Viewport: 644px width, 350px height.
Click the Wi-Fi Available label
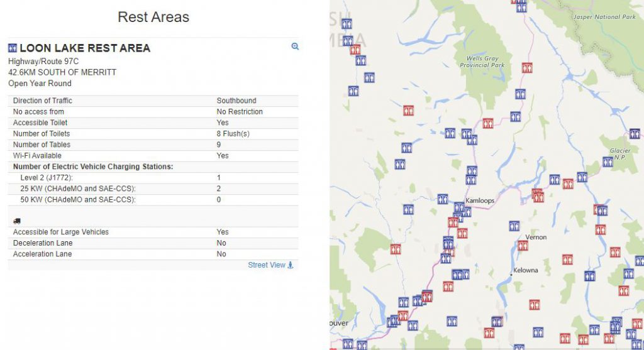(x=37, y=156)
